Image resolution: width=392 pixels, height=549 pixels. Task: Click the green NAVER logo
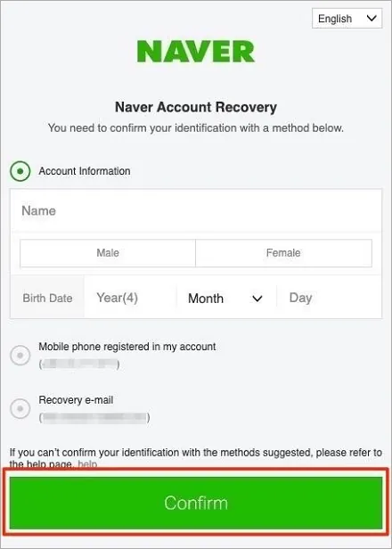tap(196, 52)
